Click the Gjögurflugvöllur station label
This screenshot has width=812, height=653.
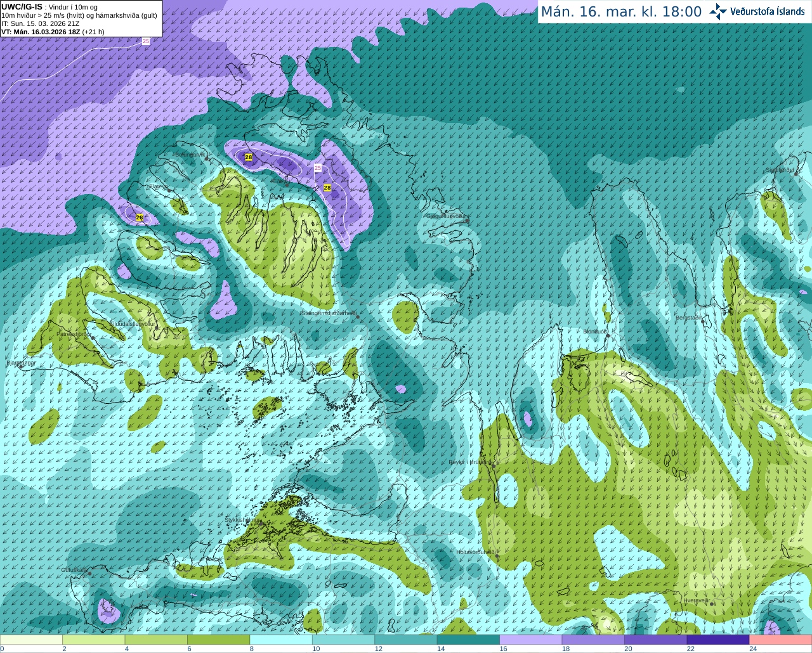[x=446, y=216]
